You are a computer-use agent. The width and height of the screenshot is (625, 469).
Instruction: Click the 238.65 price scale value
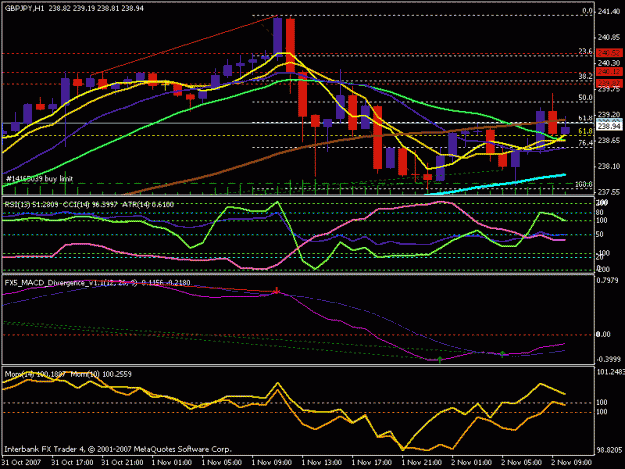[608, 140]
